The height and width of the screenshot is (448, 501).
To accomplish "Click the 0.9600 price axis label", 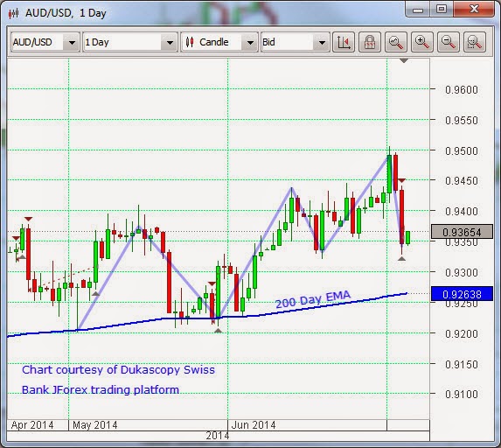I will click(x=462, y=90).
